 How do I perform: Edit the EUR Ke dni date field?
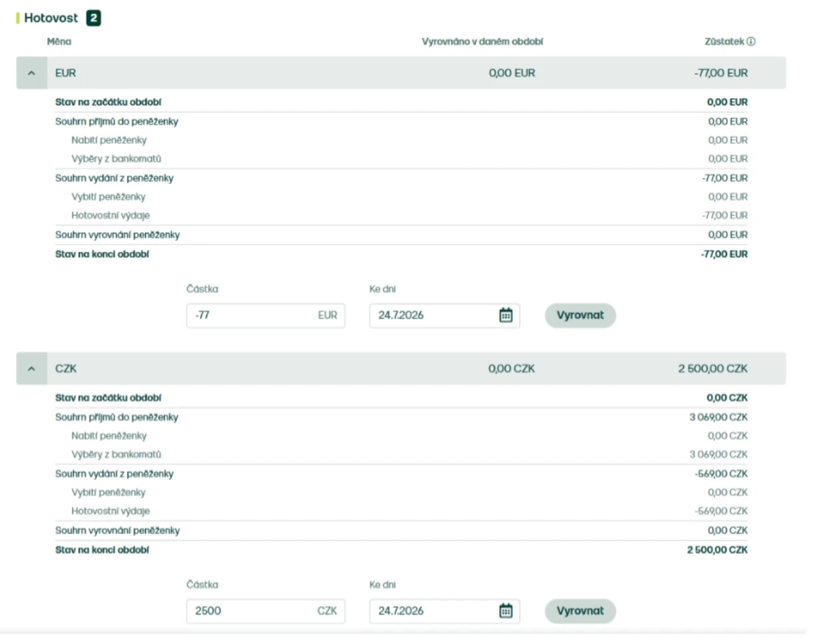click(x=444, y=315)
